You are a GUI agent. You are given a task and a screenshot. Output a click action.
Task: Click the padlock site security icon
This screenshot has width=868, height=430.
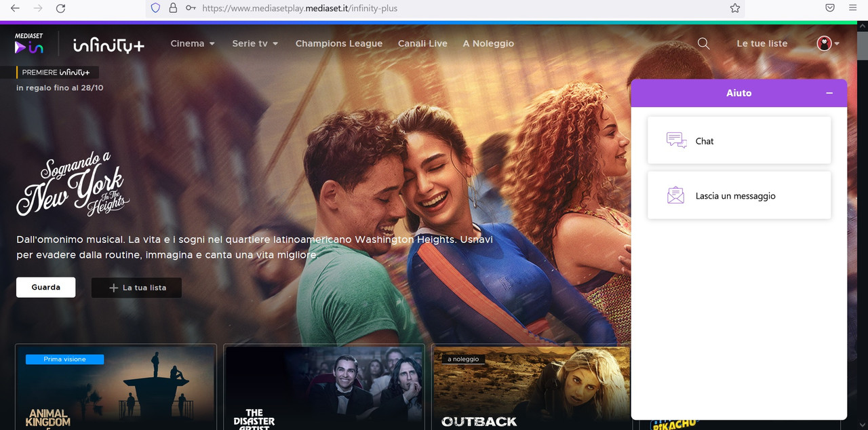pyautogui.click(x=173, y=8)
